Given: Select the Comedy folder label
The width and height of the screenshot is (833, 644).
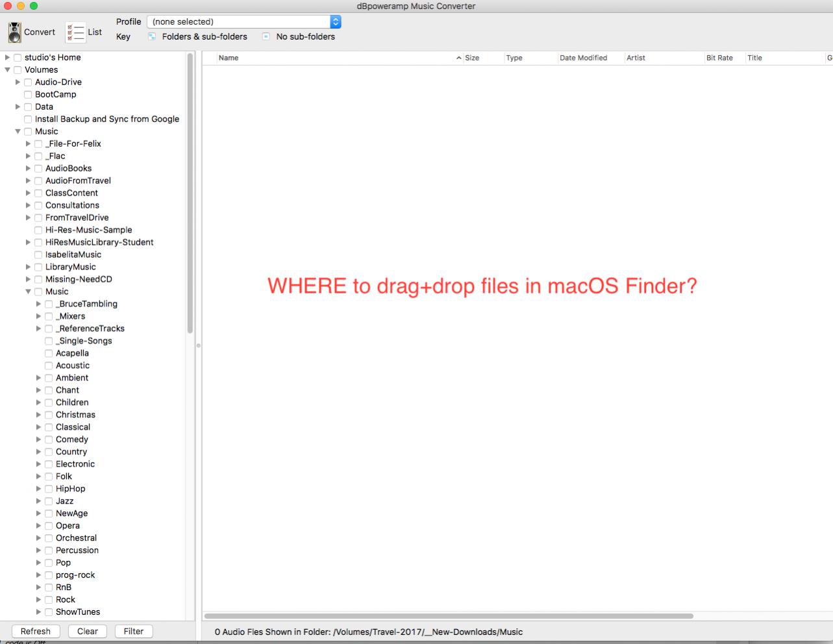Looking at the screenshot, I should 72,440.
